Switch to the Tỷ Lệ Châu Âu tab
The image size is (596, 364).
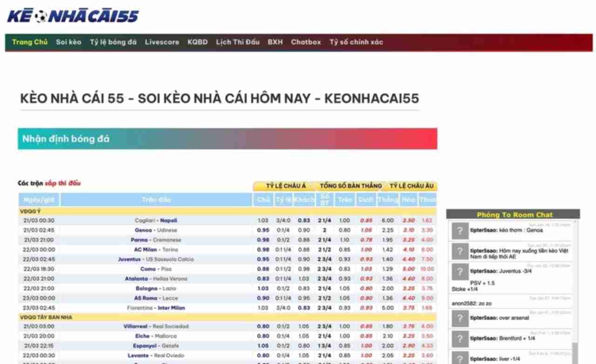click(412, 186)
